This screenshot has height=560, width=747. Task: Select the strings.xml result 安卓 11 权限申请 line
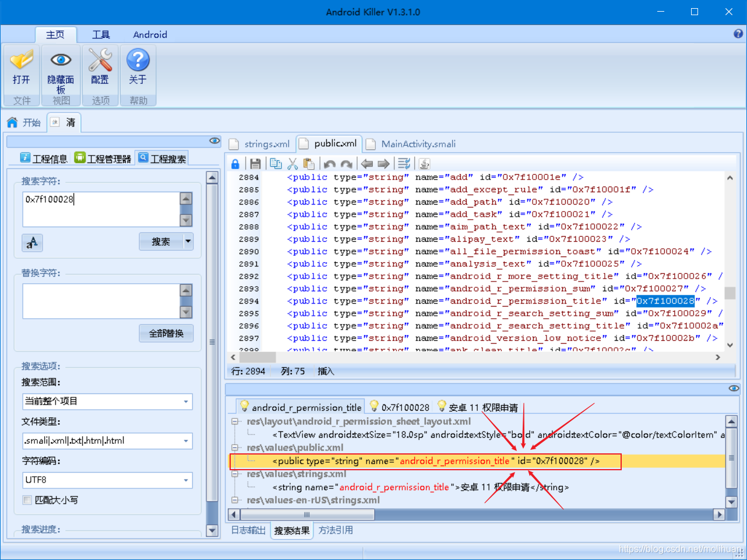[420, 487]
